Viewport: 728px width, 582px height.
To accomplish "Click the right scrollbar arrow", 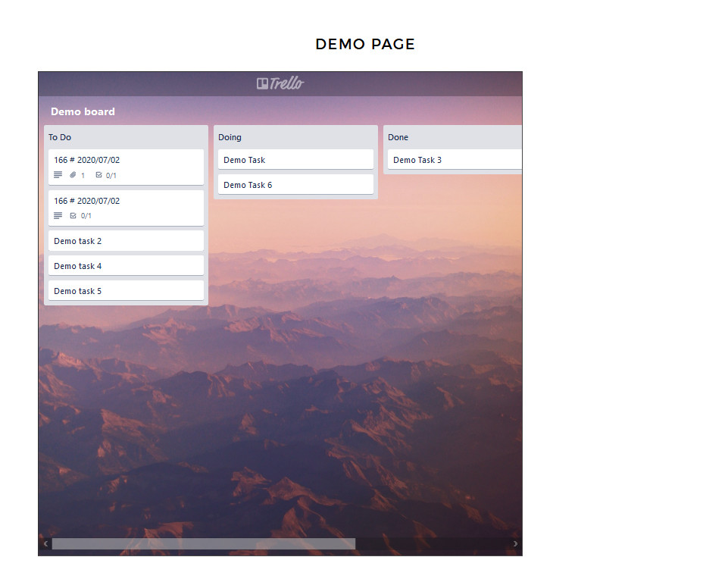I will tap(515, 543).
